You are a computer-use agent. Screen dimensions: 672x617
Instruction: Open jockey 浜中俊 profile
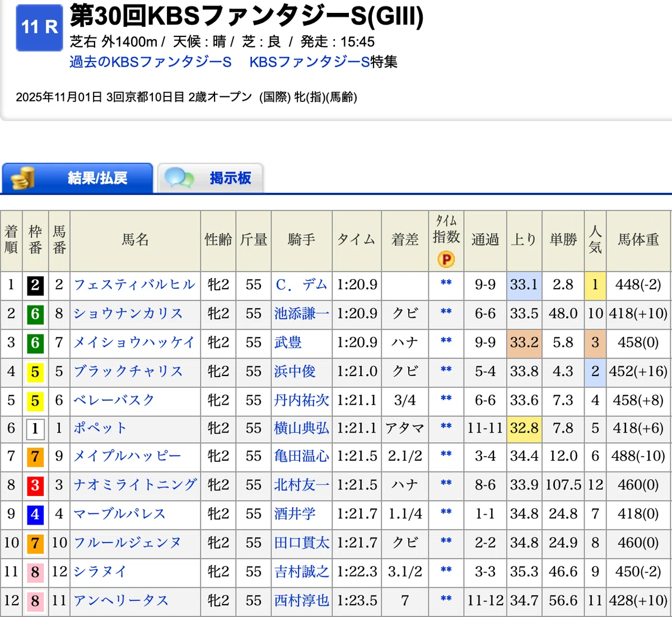295,371
